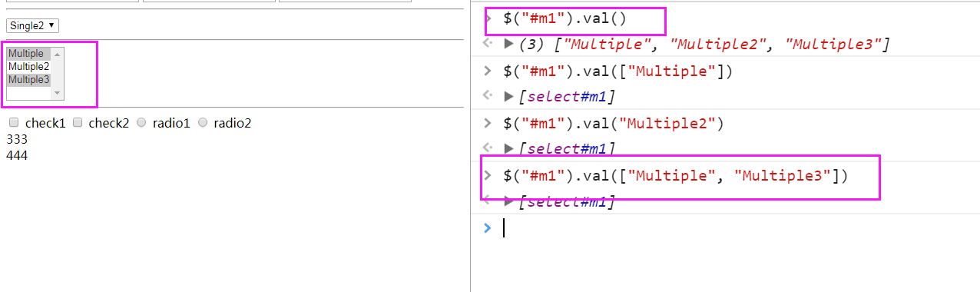
Task: Click command val(["Multiple", "Multiple3"]) in console
Action: pos(676,175)
